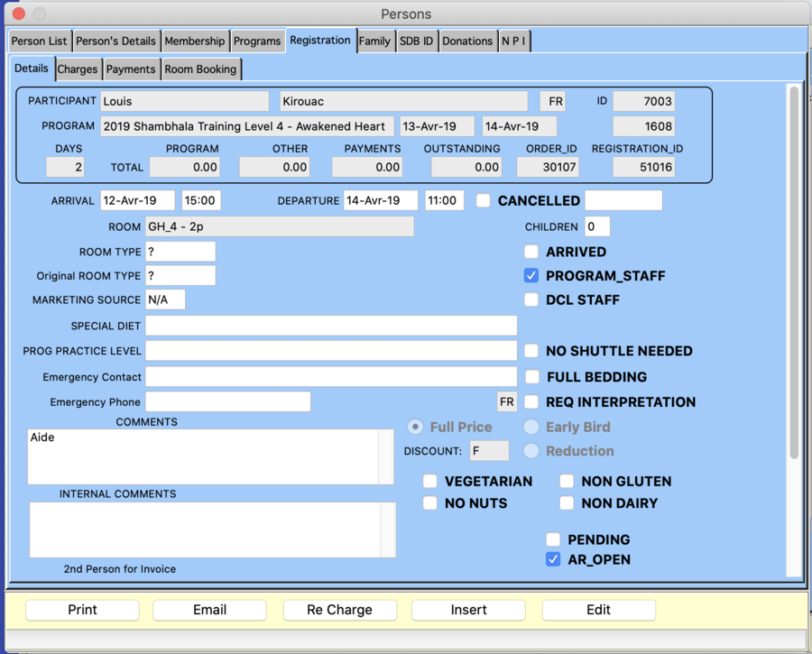Enable the ARRIVED checkbox

(x=531, y=252)
